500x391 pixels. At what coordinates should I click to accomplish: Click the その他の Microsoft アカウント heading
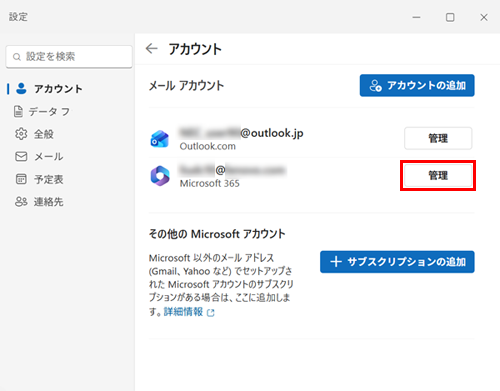217,234
